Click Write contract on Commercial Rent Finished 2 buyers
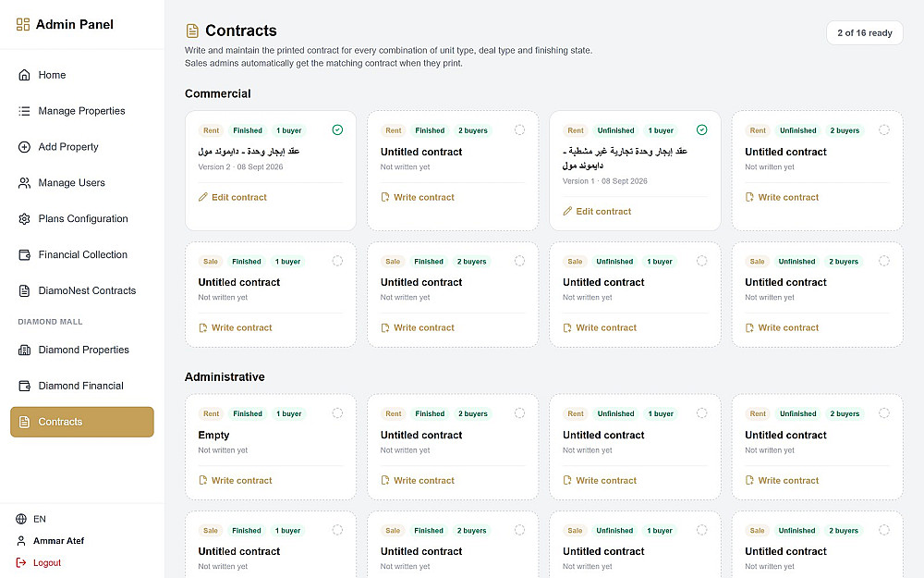 [x=418, y=197]
